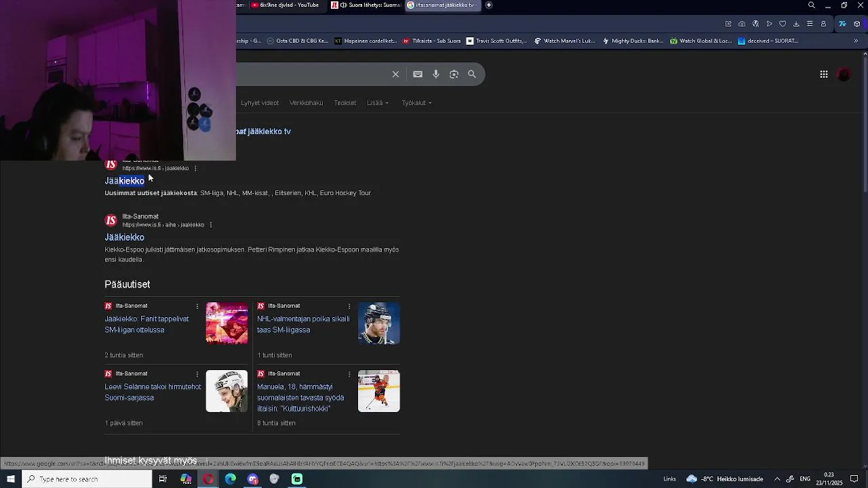Open the 'Osta CBD & CBG Ke...' bookmark
The width and height of the screenshot is (868, 488).
[298, 41]
